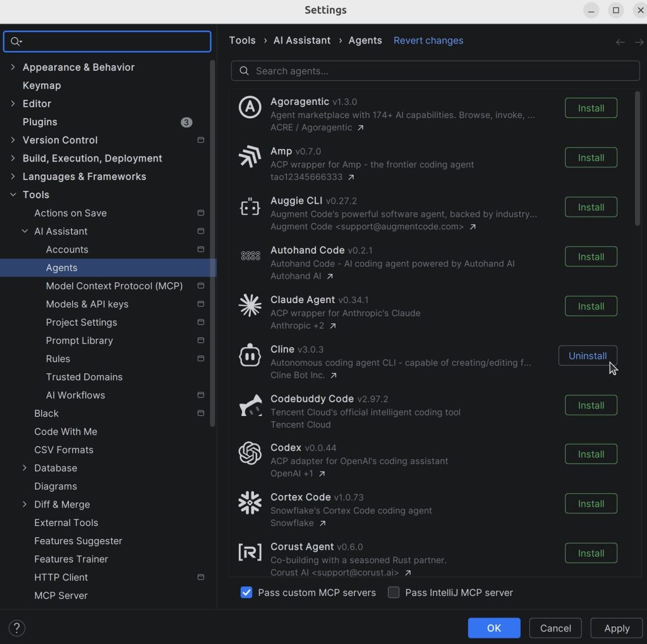Click OK to confirm settings
The height and width of the screenshot is (644, 647).
coord(494,628)
